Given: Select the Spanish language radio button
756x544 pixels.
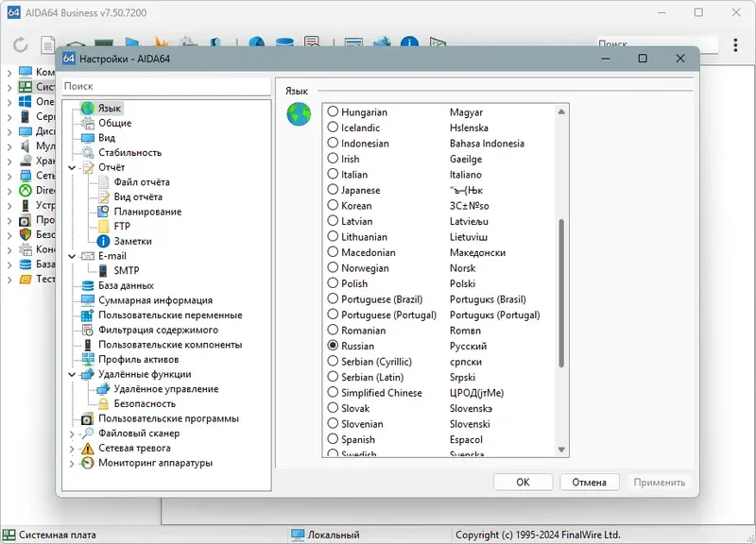Looking at the screenshot, I should point(333,439).
